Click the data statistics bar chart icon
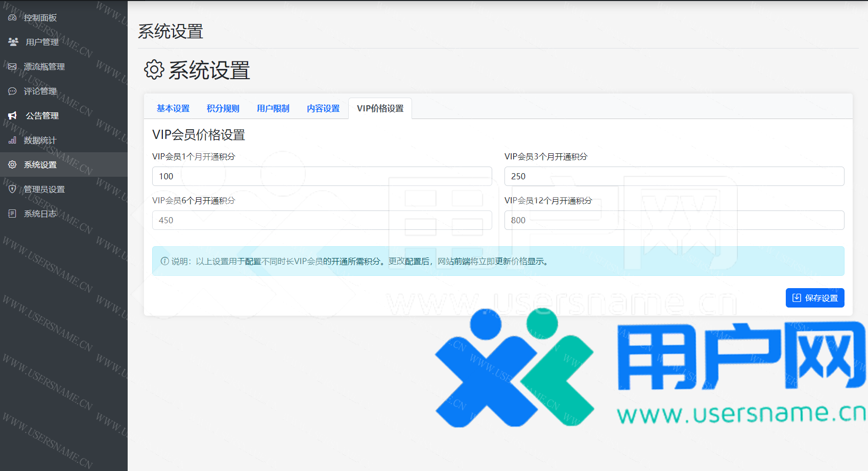Image resolution: width=868 pixels, height=471 pixels. [12, 140]
